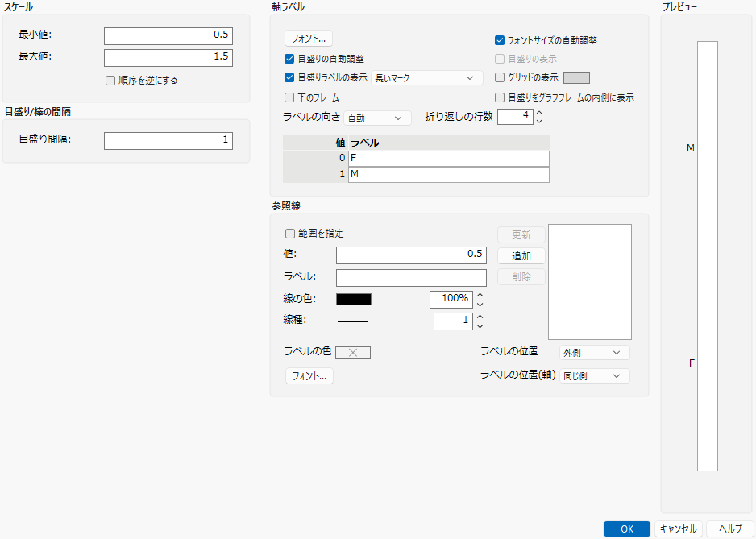Open the ラベルの向き dropdown

(377, 118)
